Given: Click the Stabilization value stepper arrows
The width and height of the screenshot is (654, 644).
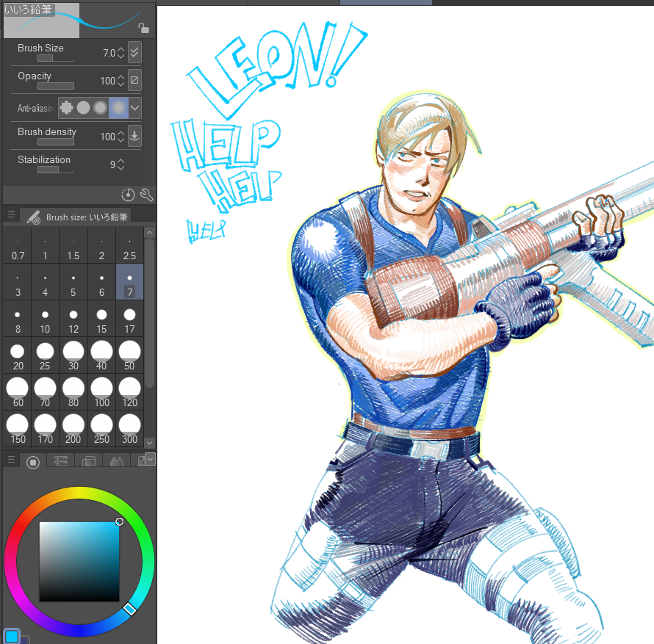Looking at the screenshot, I should pyautogui.click(x=121, y=164).
